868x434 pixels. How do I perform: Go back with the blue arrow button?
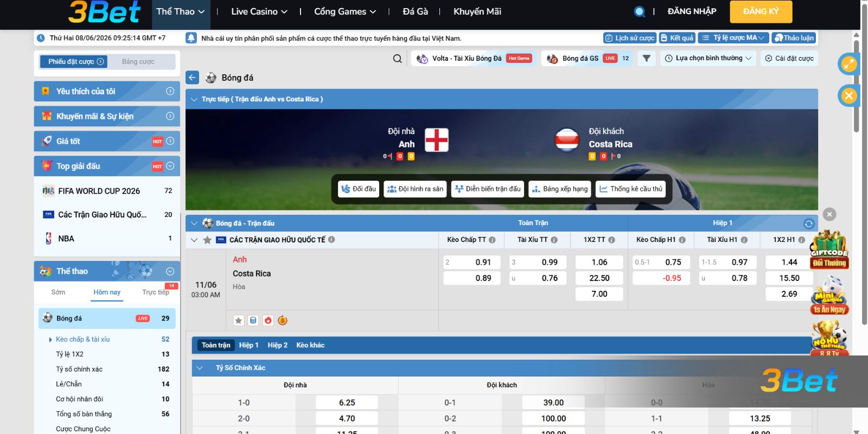(192, 78)
